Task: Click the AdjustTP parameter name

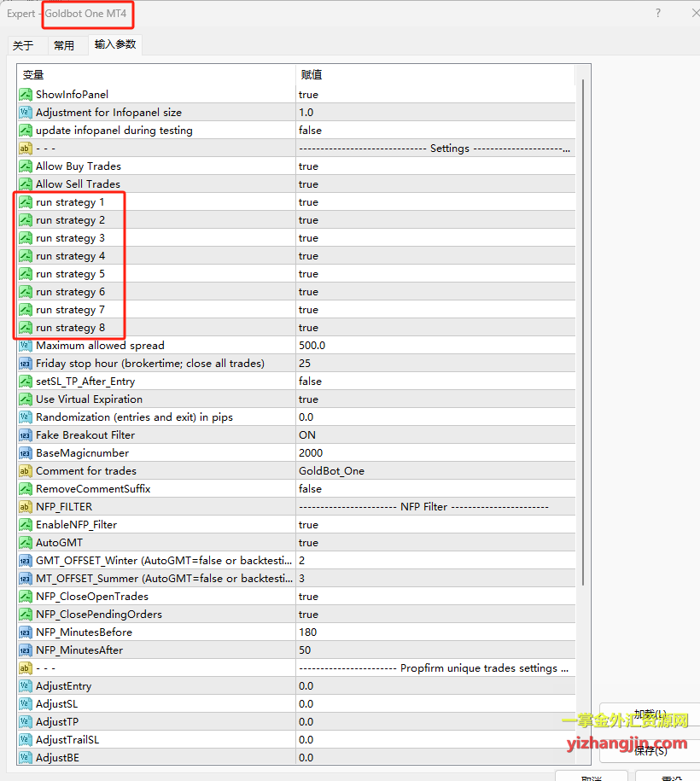Action: click(x=57, y=722)
